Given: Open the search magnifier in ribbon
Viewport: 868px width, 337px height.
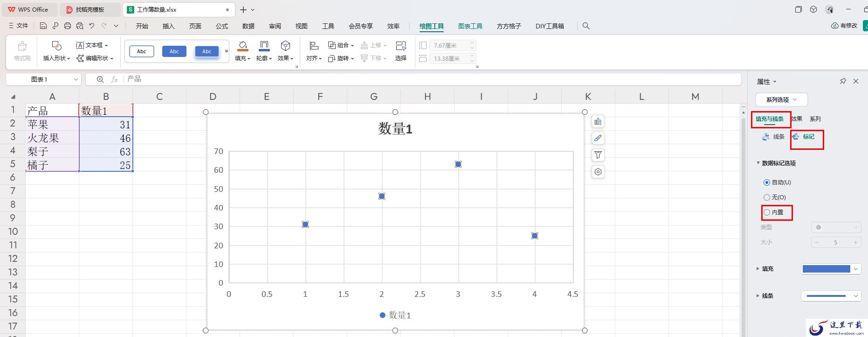Looking at the screenshot, I should 586,26.
